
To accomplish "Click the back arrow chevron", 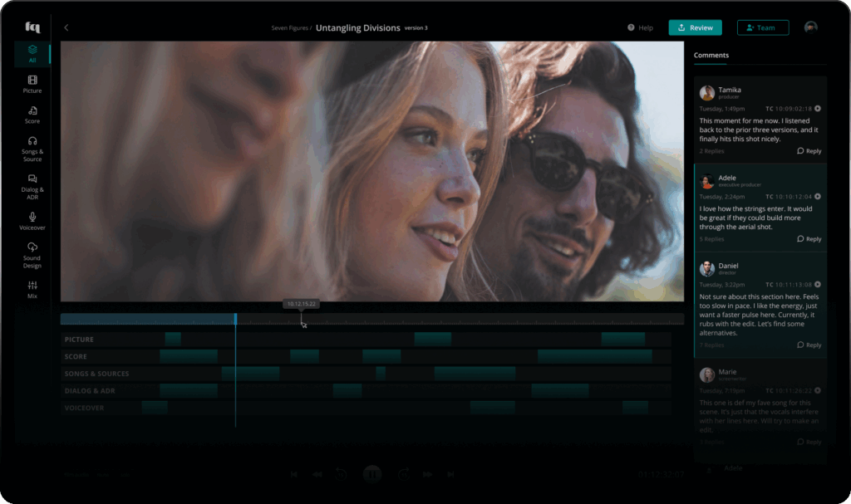I will (x=66, y=27).
